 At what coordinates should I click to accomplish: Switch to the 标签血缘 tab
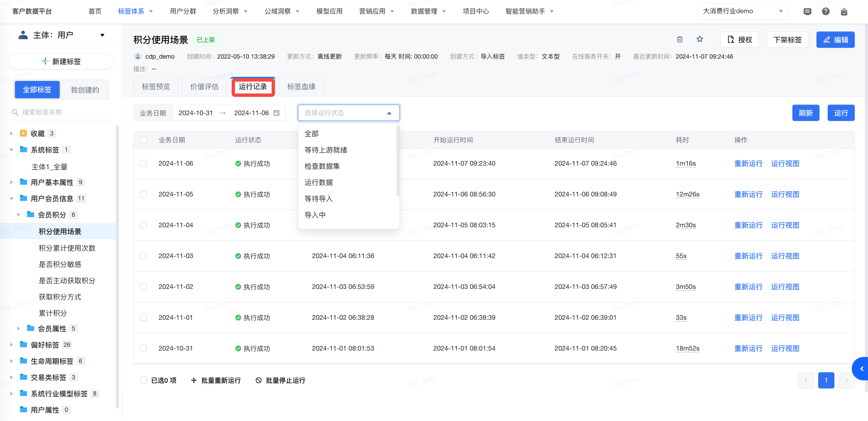(x=301, y=87)
